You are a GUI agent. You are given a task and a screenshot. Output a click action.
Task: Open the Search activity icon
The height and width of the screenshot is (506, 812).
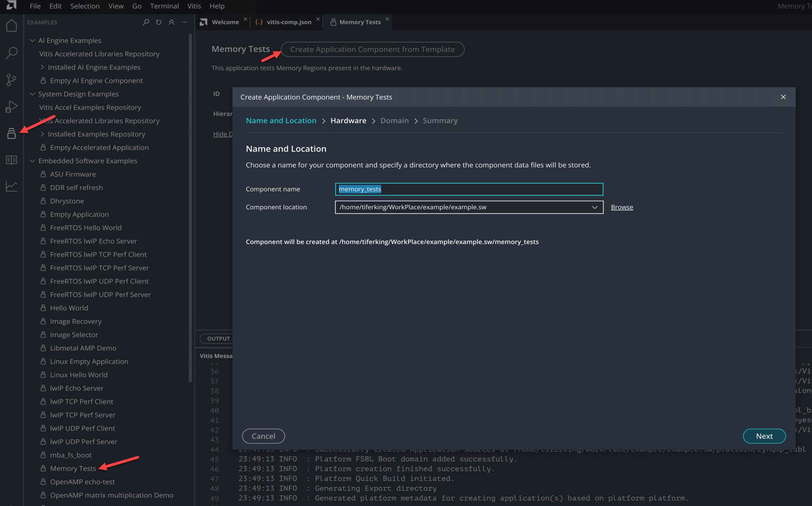pos(11,53)
